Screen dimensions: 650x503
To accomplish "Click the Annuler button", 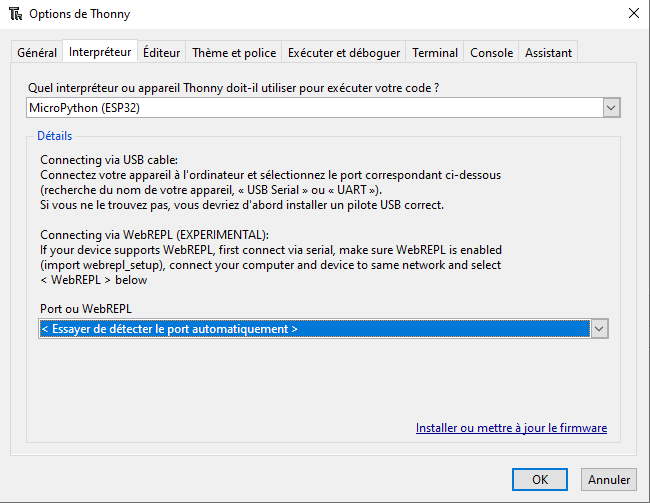I will coord(609,479).
